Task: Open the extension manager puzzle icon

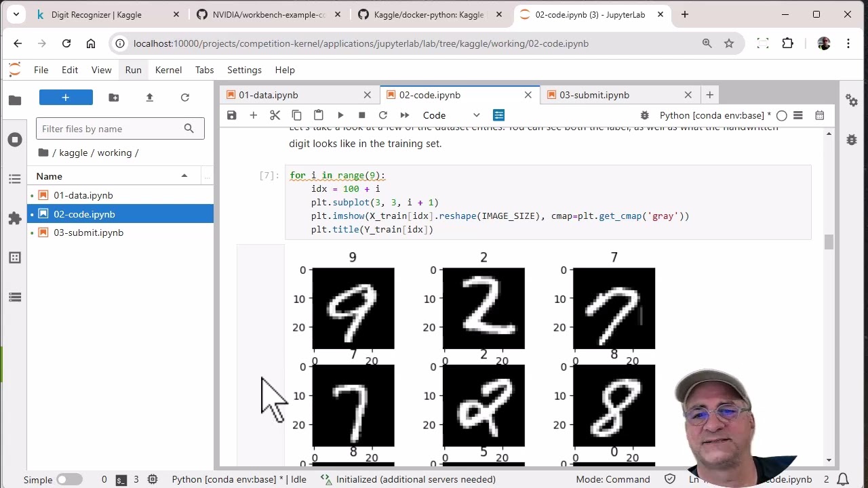Action: (x=15, y=218)
